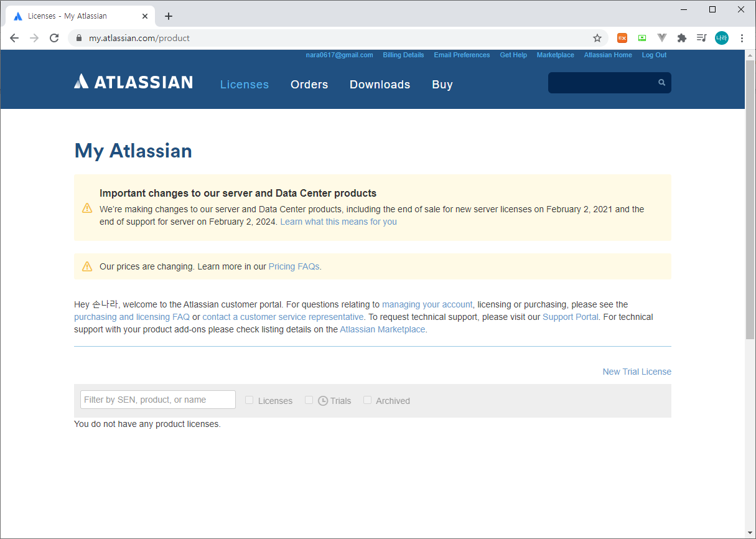Click contact a customer service representative
The width and height of the screenshot is (756, 539).
(283, 317)
